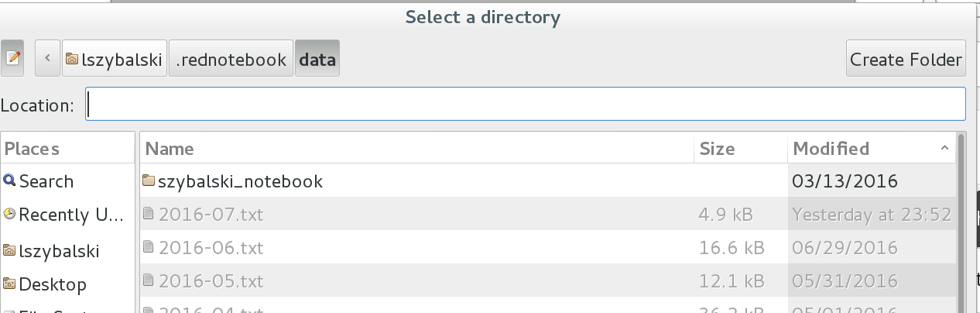Click the Desktop folder icon in Places
Viewport: 980px width, 313px height.
pos(9,284)
